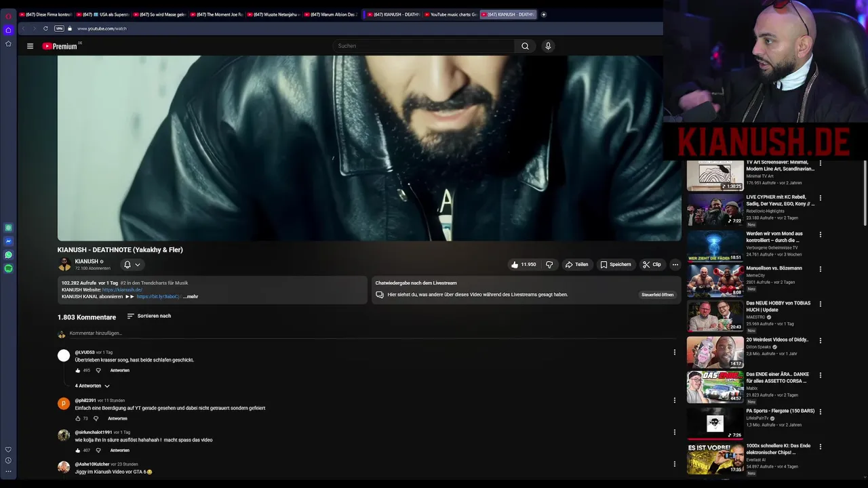
Task: Open the kianush.de website link
Action: pyautogui.click(x=122, y=289)
